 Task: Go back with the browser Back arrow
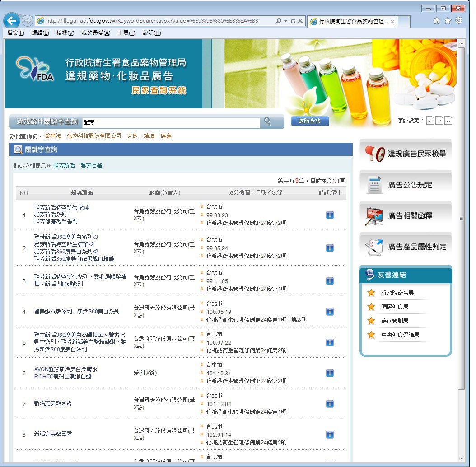click(x=12, y=21)
